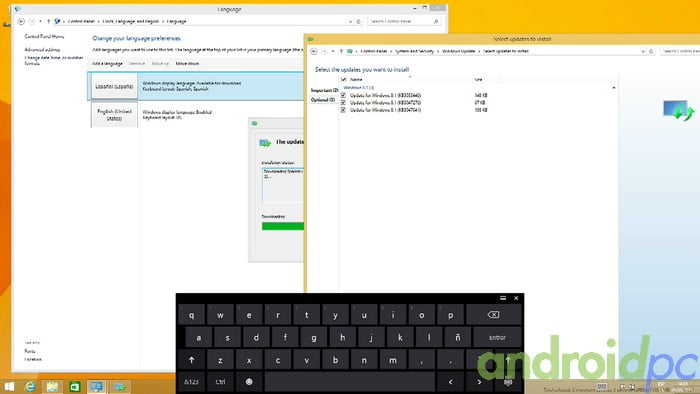700x394 pixels.
Task: Go up one level in Select updates window
Action: click(342, 51)
